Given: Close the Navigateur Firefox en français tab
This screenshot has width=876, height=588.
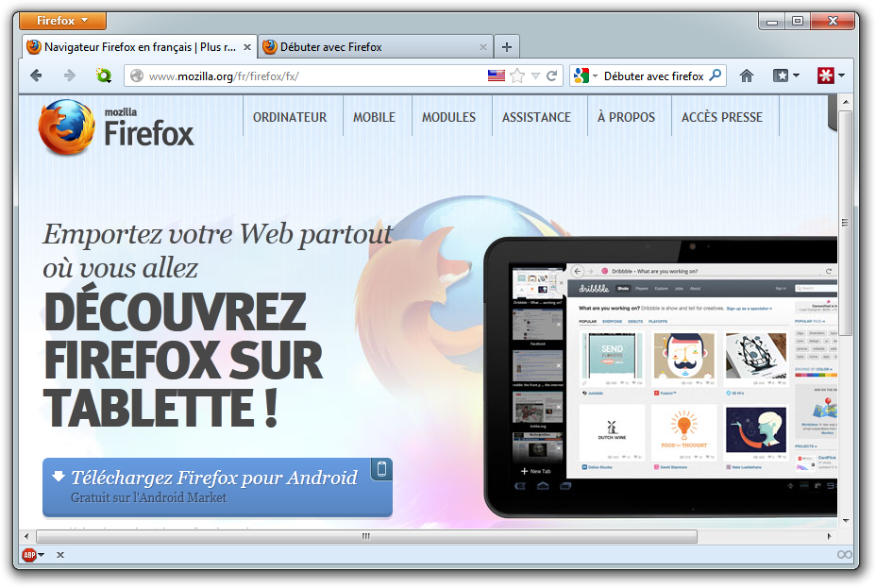Looking at the screenshot, I should click(247, 47).
